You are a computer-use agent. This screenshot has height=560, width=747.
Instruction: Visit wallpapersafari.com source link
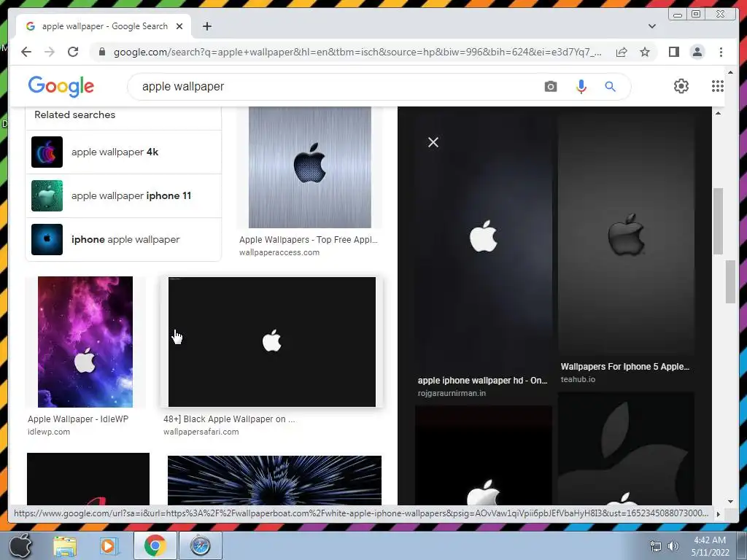201,432
